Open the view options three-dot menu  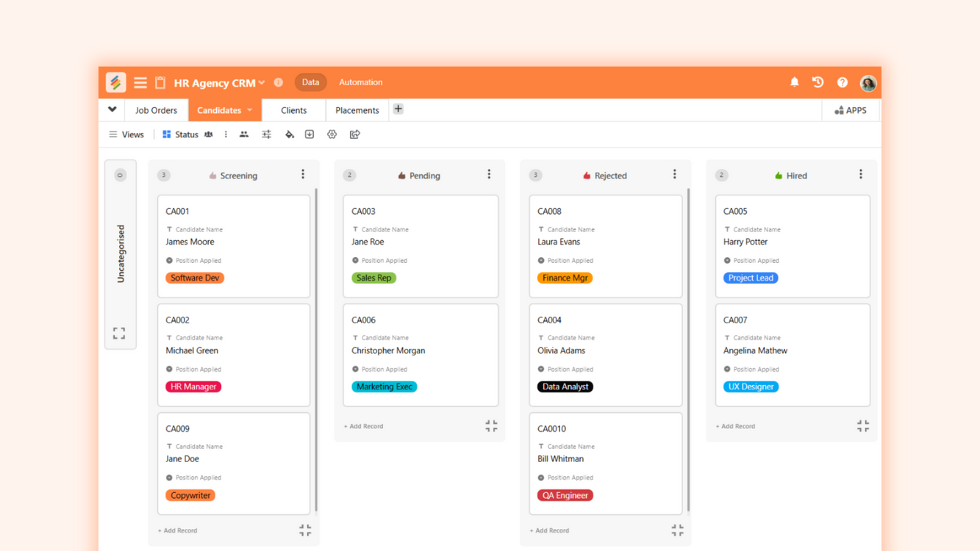(x=226, y=134)
